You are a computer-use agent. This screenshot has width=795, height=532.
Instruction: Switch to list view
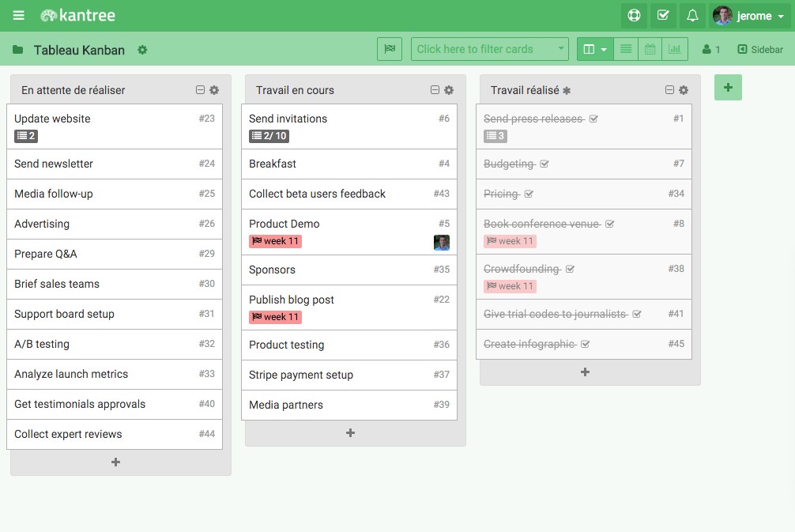pyautogui.click(x=626, y=49)
